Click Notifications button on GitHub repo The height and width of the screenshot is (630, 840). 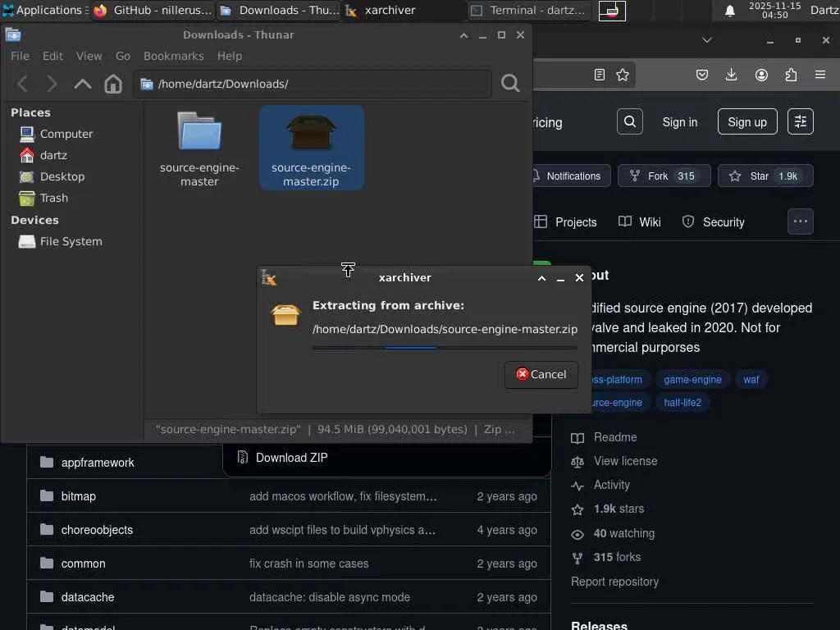(x=569, y=176)
